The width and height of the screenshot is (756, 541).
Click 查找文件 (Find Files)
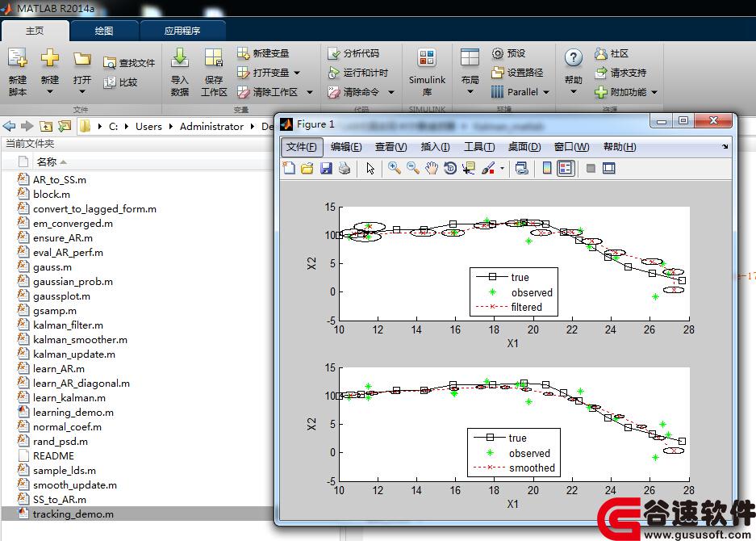point(129,63)
